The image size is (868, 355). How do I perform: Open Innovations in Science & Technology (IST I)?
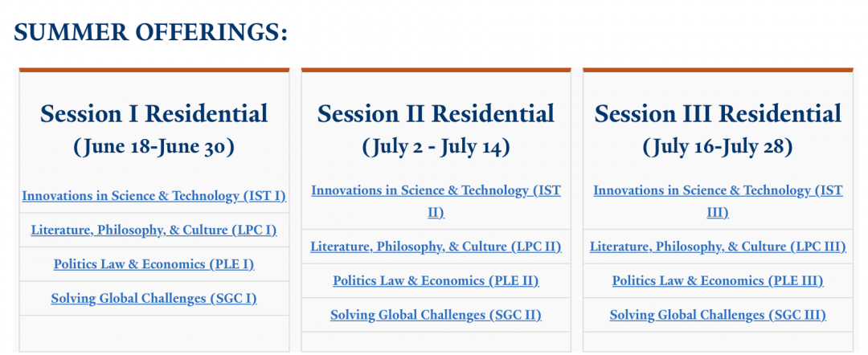click(154, 196)
